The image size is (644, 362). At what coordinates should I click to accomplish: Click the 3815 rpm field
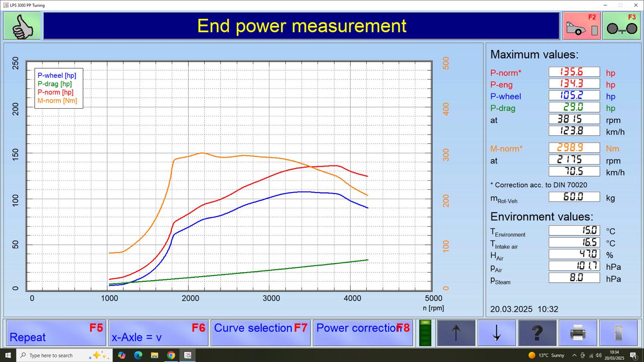click(x=574, y=119)
